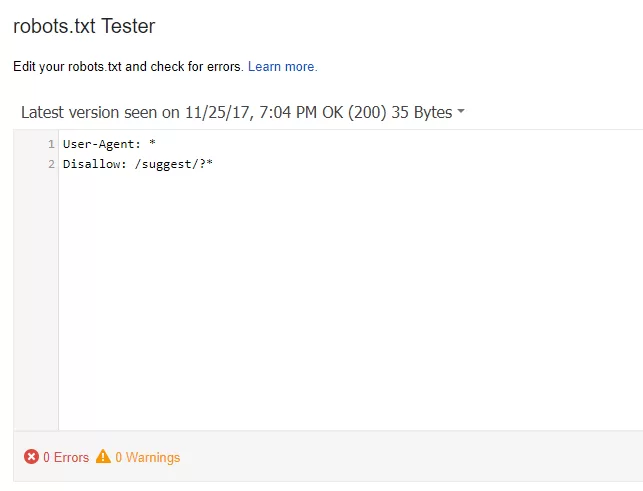Select line number 1 in the gutter
The image size is (643, 491).
(x=50, y=144)
